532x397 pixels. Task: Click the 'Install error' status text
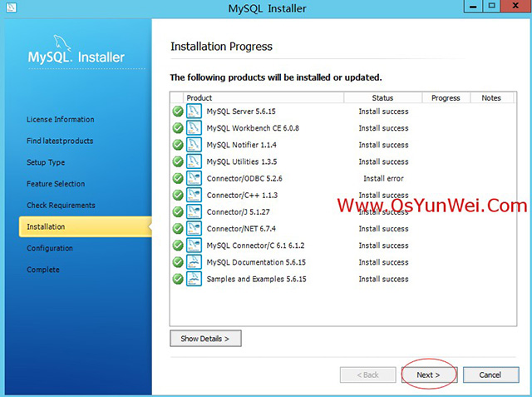click(383, 178)
